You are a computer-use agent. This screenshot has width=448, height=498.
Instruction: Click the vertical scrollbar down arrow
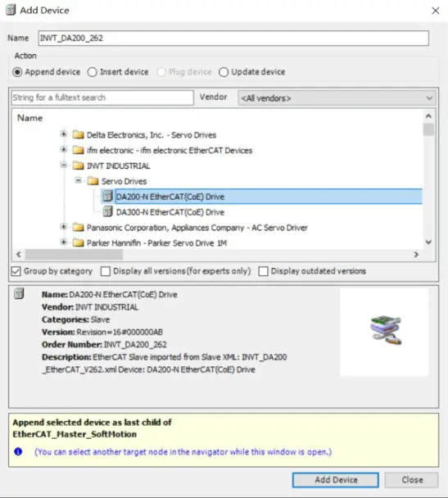[428, 242]
